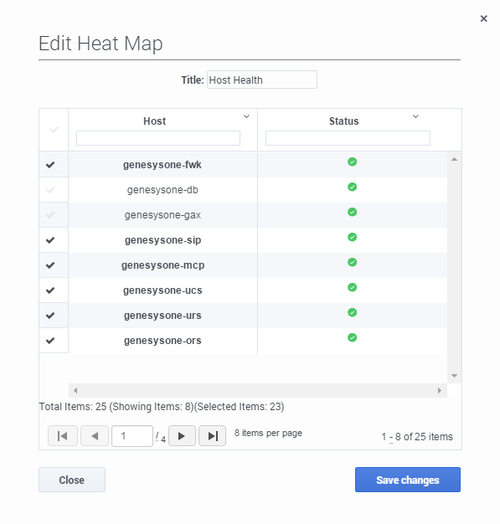Image resolution: width=500 pixels, height=524 pixels.
Task: Open the Host column dropdown menu
Action: [x=246, y=116]
